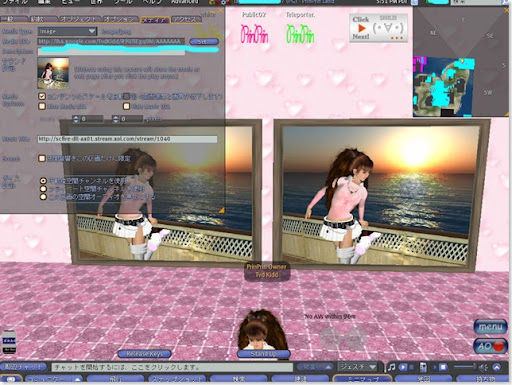Viewport: 512px width, 385px height.
Task: Toggle the AO red indicator button
Action: (490, 346)
